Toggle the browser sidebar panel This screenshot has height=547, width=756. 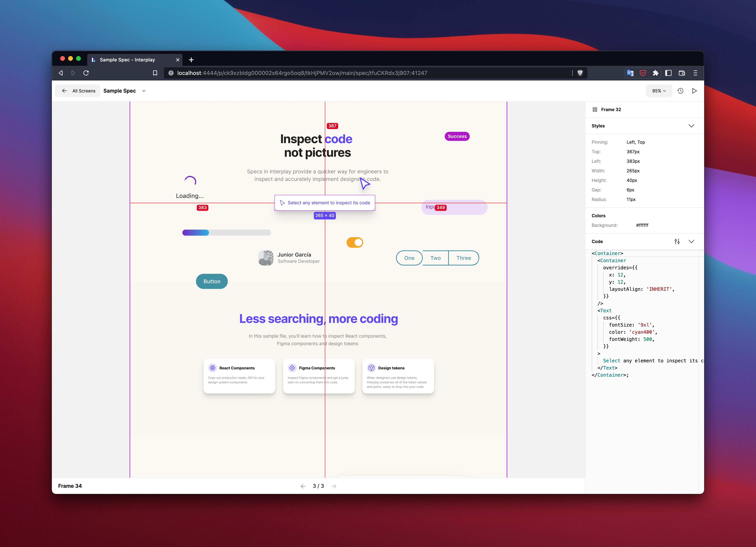(x=668, y=73)
